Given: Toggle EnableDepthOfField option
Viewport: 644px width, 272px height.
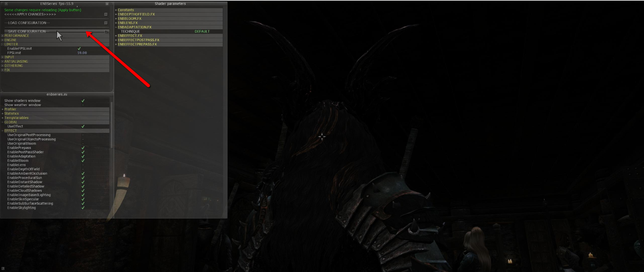Looking at the screenshot, I should tap(83, 169).
